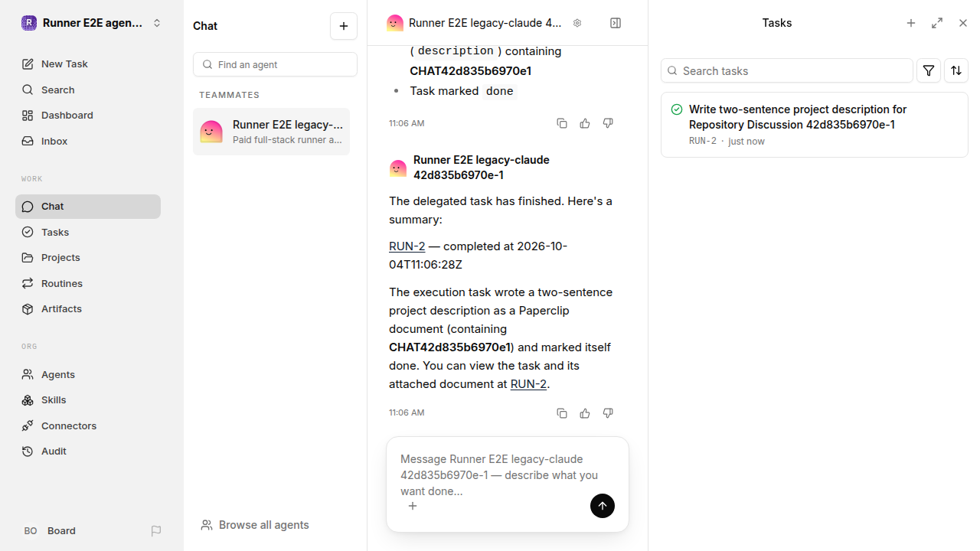
Task: View Artifacts
Action: tap(88, 309)
